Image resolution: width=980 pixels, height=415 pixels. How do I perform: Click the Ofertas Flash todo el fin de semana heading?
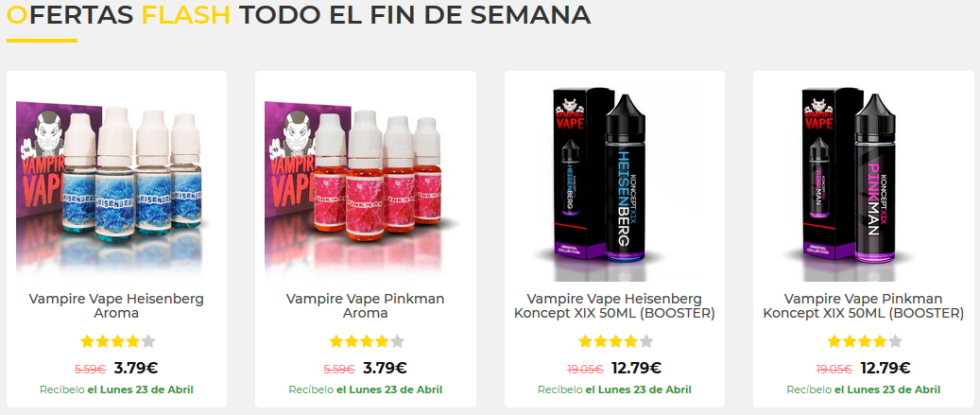pos(299,15)
